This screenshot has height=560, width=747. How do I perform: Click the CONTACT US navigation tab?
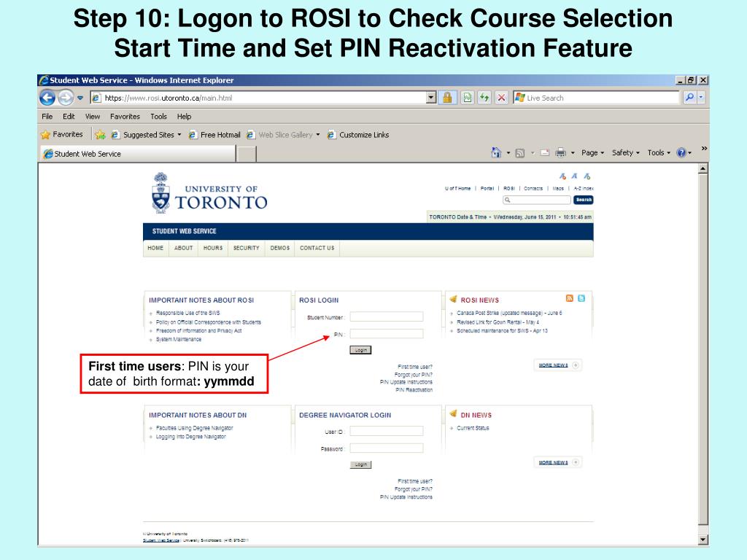pos(317,248)
